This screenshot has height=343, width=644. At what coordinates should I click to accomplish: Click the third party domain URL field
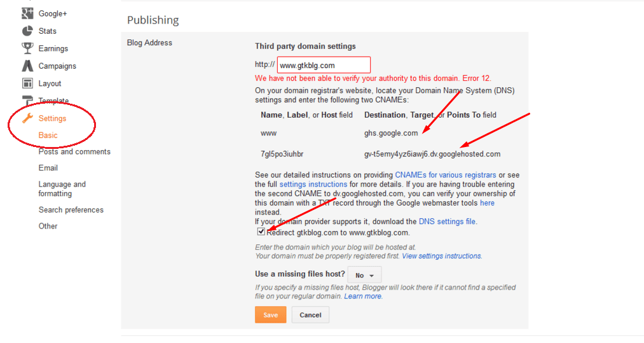(x=324, y=65)
